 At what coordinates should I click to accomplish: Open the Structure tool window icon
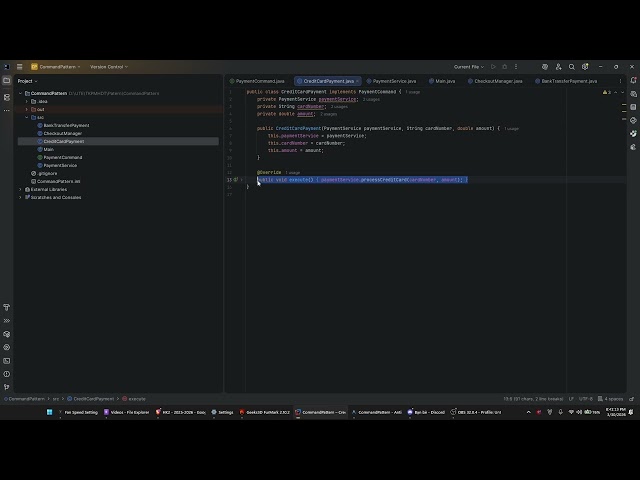click(x=7, y=97)
